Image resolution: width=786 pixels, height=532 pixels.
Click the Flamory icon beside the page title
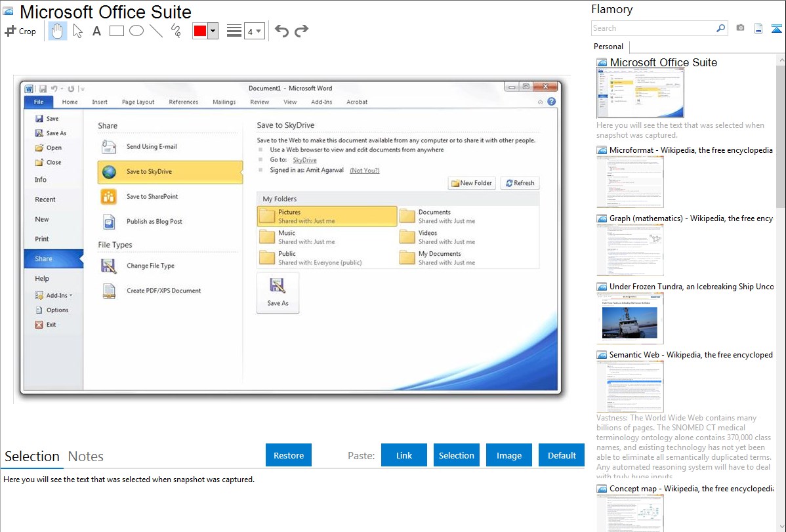point(9,12)
